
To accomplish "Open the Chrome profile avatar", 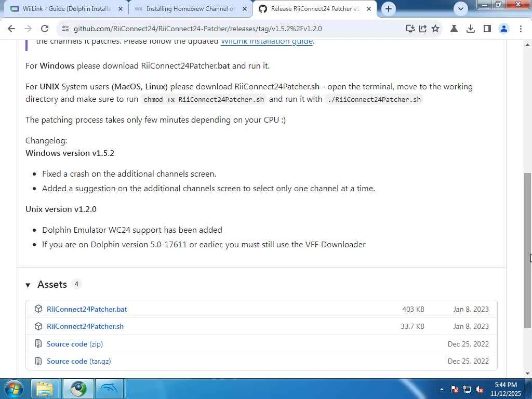I will point(504,29).
